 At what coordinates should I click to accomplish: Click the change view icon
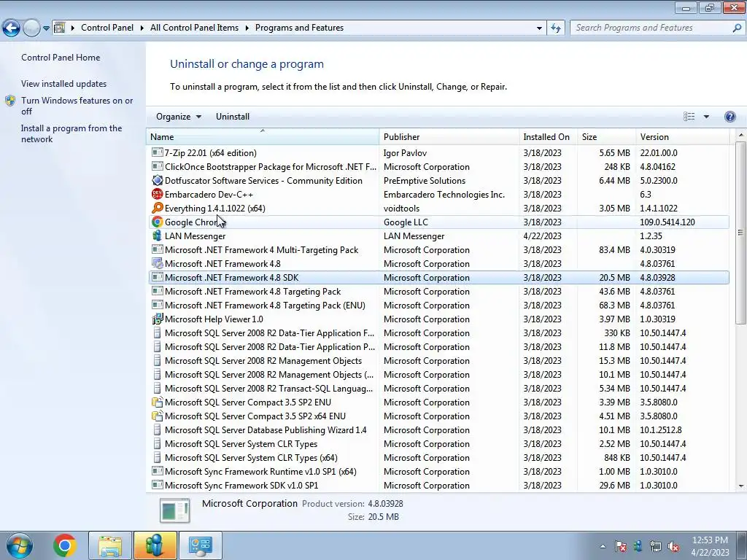click(x=689, y=117)
